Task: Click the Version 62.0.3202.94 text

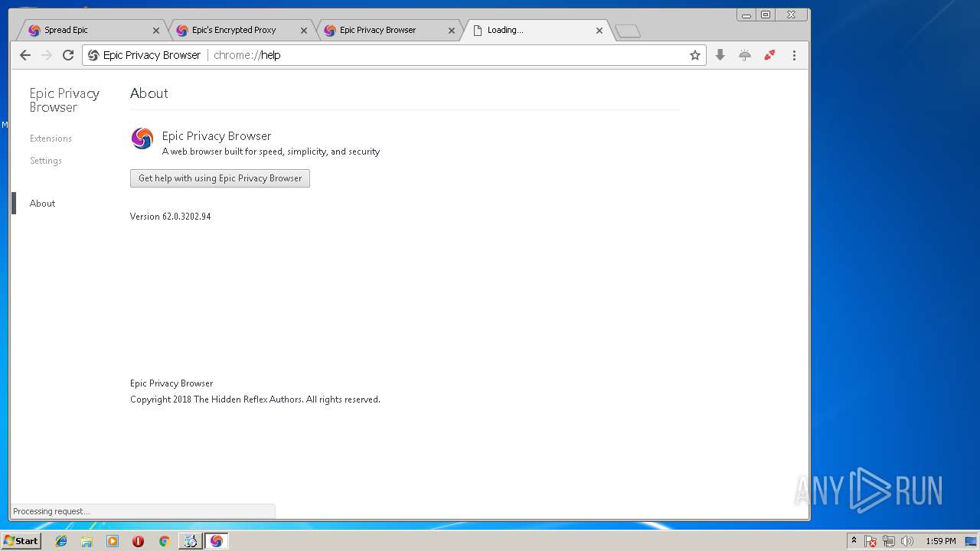Action: click(x=171, y=217)
